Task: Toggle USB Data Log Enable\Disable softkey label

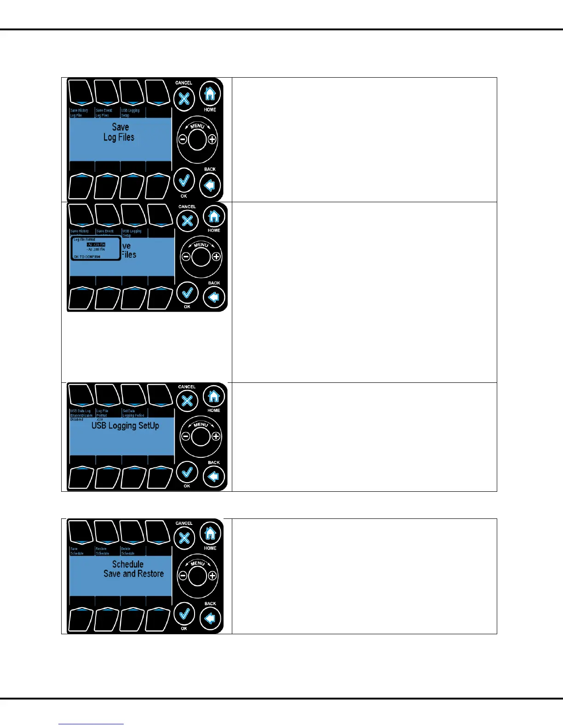Action: coord(81,413)
